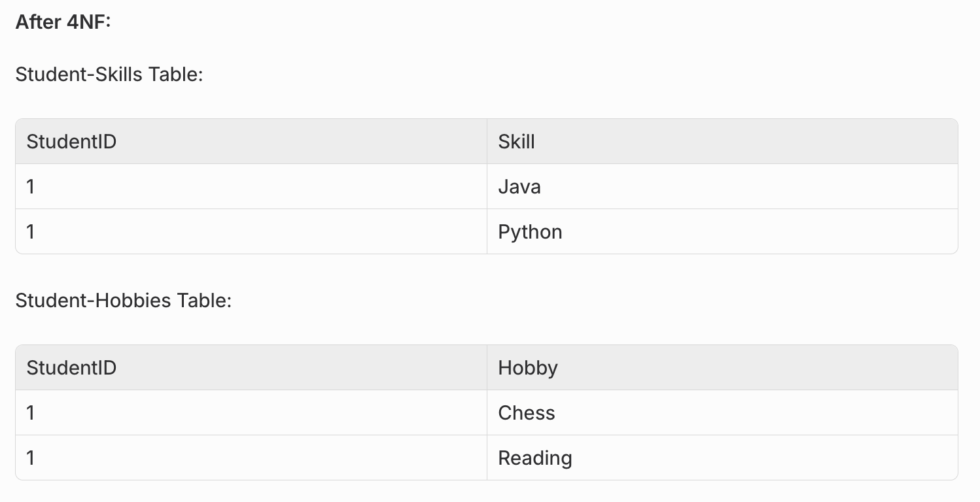The width and height of the screenshot is (980, 502).
Task: Select StudentID header in Hobbies table
Action: (x=71, y=367)
